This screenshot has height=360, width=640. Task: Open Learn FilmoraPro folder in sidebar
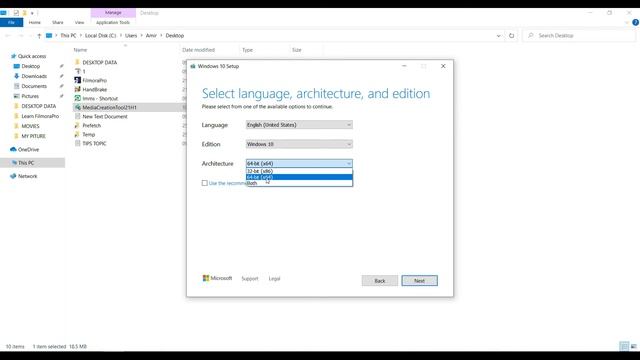(40, 116)
